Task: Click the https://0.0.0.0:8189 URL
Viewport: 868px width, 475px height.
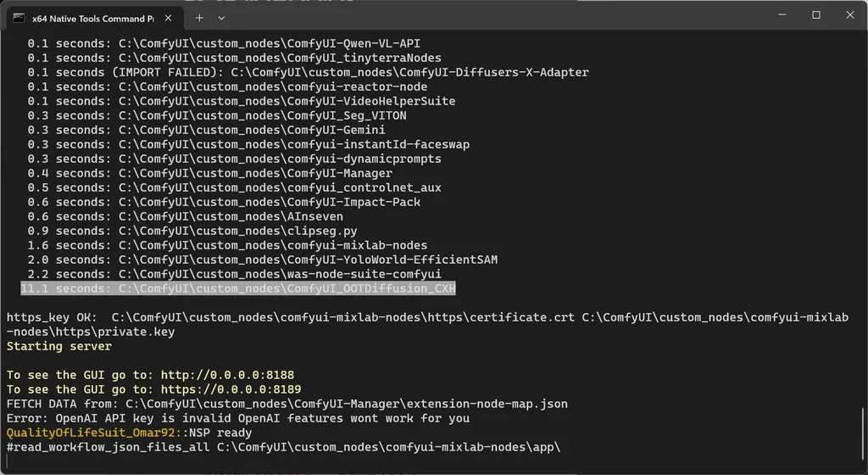Action: (231, 389)
